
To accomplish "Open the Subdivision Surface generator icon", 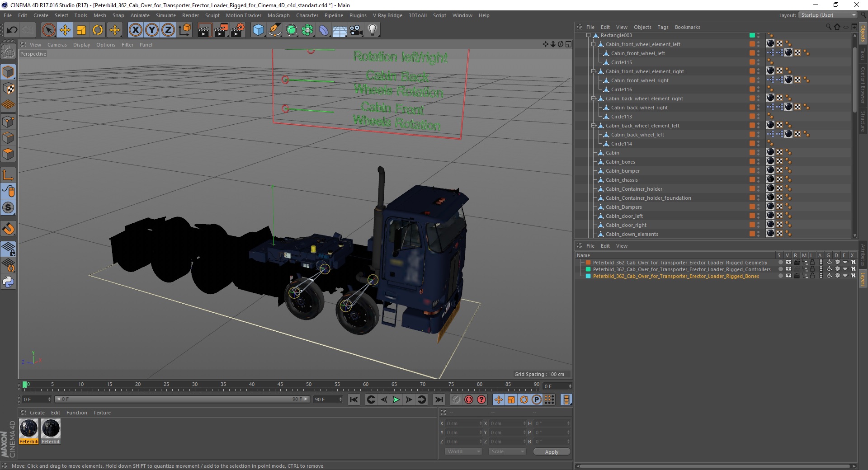I will coord(291,30).
